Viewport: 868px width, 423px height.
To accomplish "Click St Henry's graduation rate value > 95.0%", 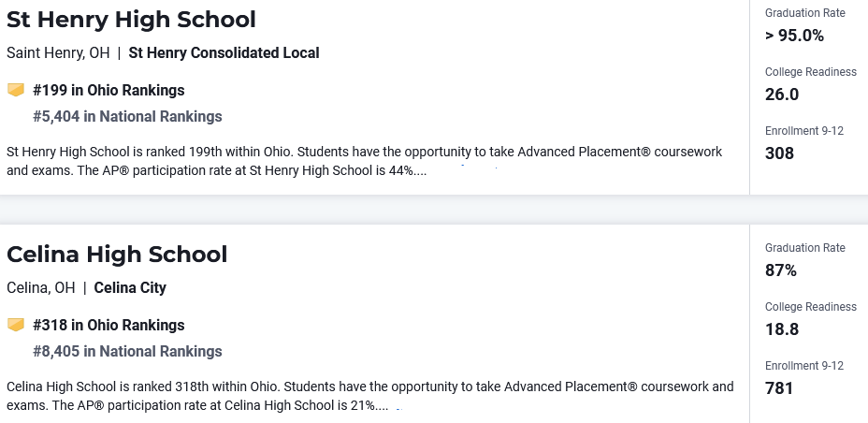I will pos(794,36).
